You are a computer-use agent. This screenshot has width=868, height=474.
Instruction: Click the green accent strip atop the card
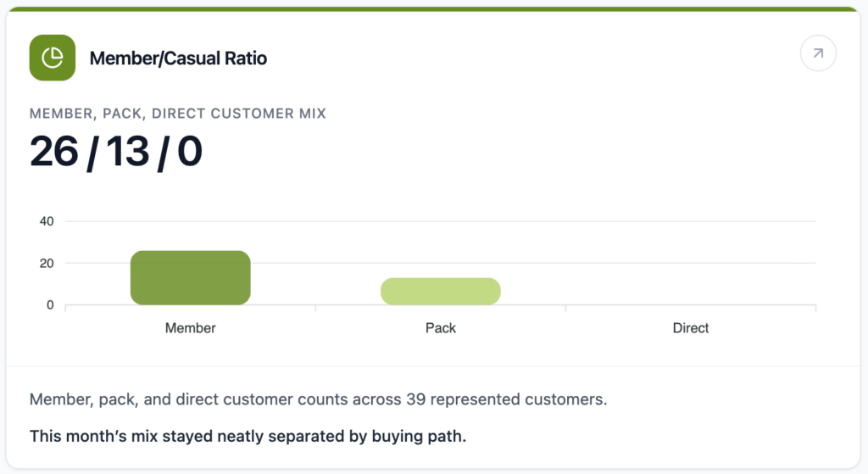point(434,9)
